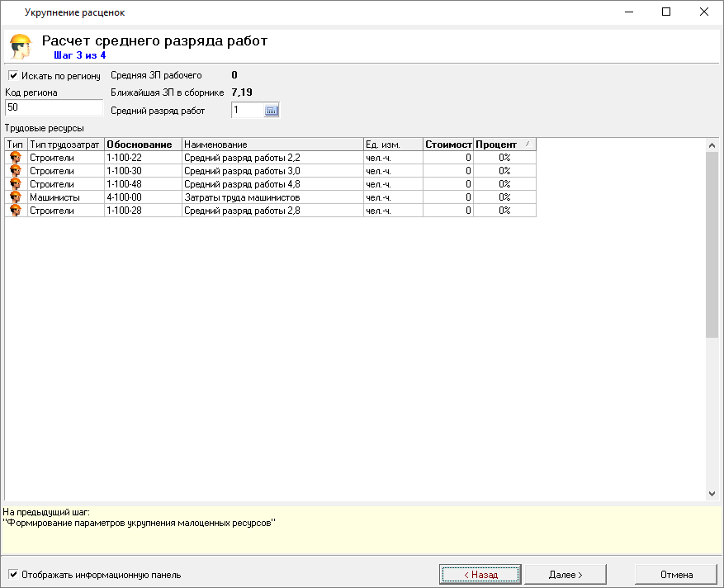
Task: Uncheck Отображать информационную панель
Action: 13,575
